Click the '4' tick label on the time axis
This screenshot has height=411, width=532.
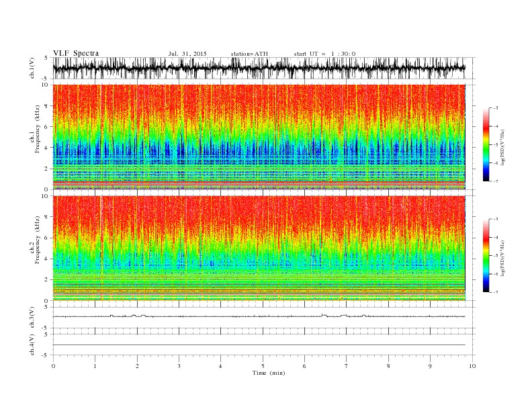(x=220, y=366)
